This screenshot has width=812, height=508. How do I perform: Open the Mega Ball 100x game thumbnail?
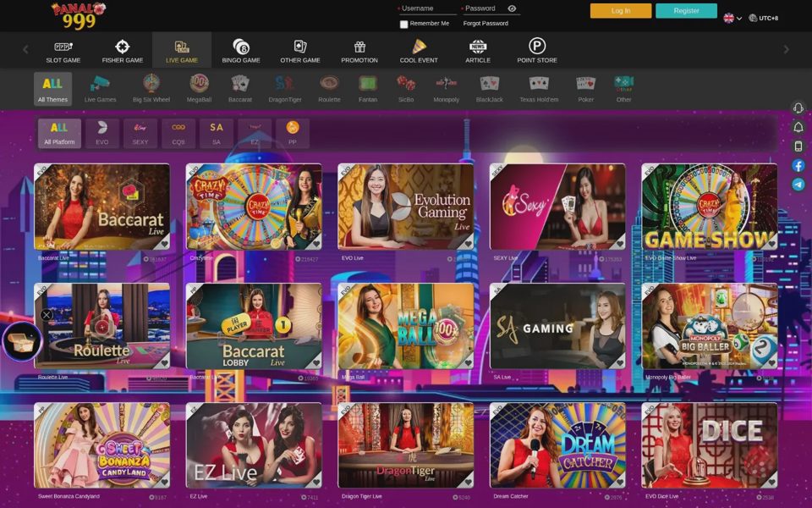(x=405, y=326)
